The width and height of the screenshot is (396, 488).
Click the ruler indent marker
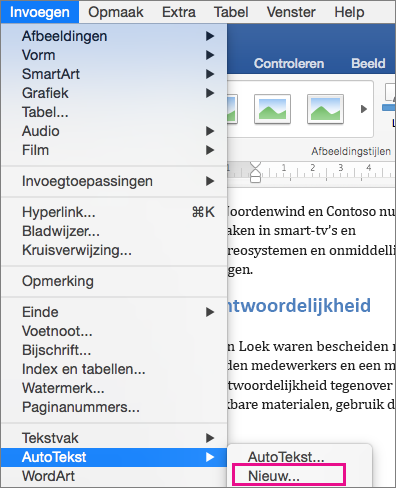255,172
